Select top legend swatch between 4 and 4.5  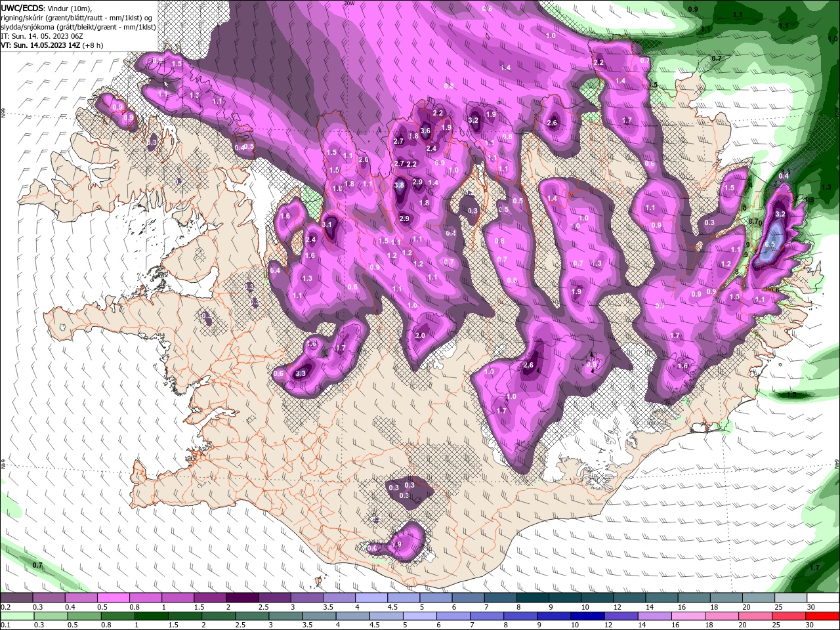371,598
